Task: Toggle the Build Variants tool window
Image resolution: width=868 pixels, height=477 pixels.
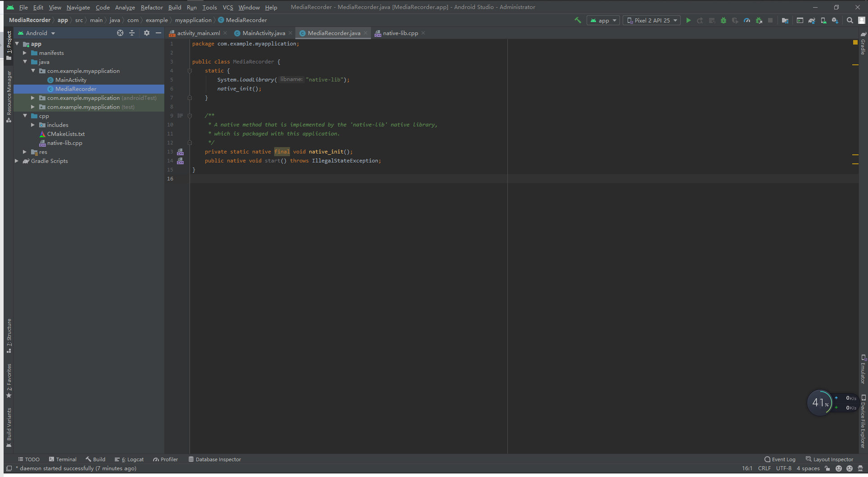Action: point(9,427)
